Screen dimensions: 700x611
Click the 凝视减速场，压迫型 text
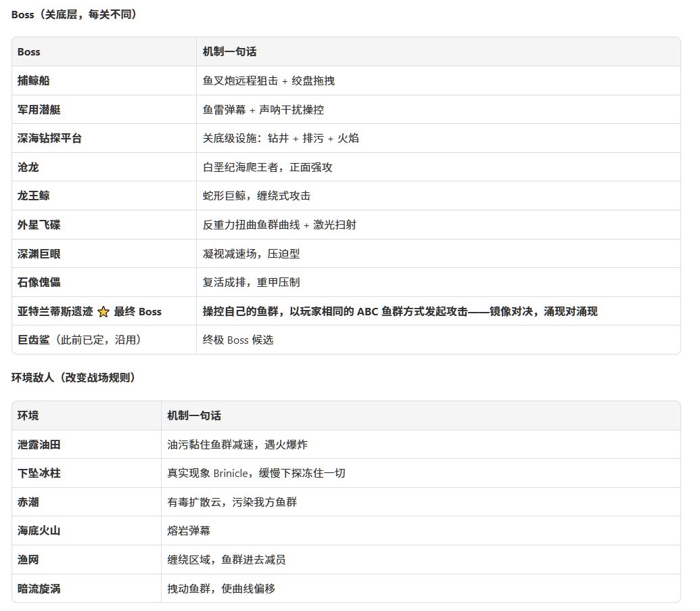click(x=252, y=254)
